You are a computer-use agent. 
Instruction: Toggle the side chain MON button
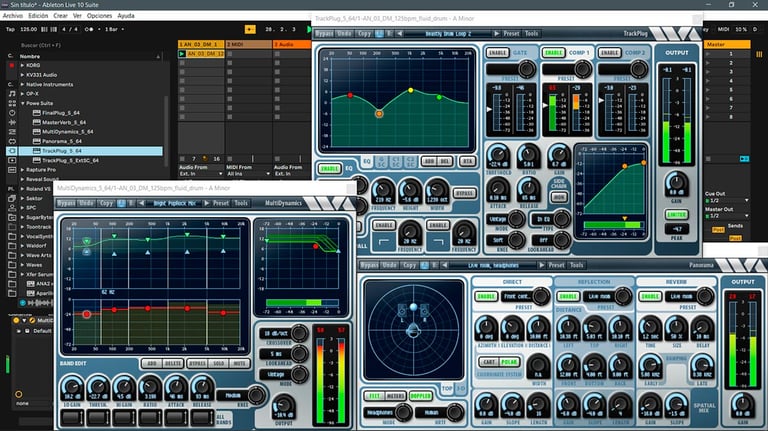pyautogui.click(x=559, y=197)
